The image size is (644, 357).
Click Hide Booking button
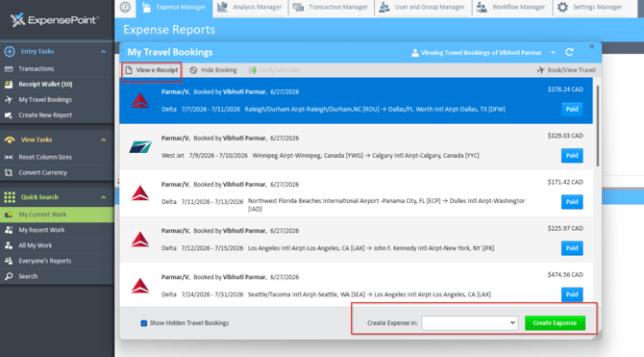click(x=213, y=70)
